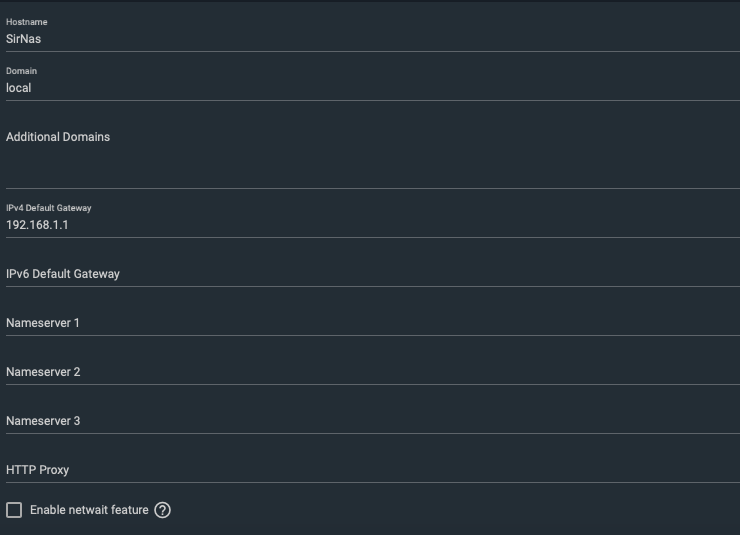740x535 pixels.
Task: Focus the HTTP Proxy field
Action: (373, 470)
